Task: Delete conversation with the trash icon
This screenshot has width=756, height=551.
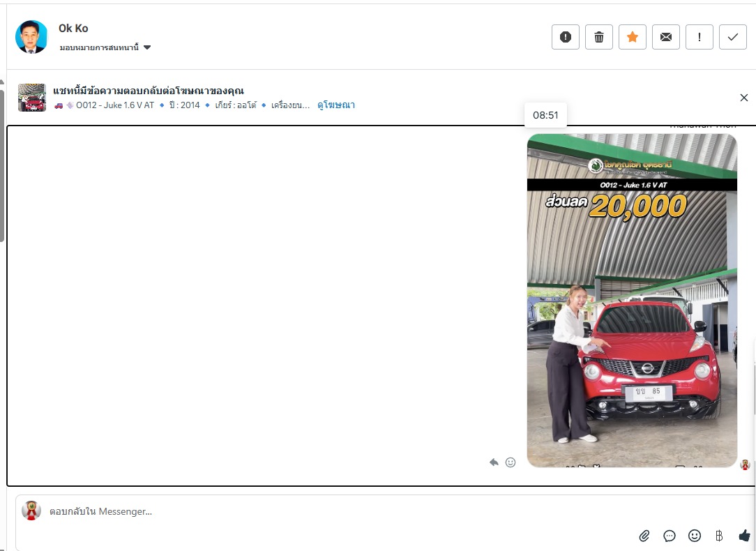Action: (599, 37)
